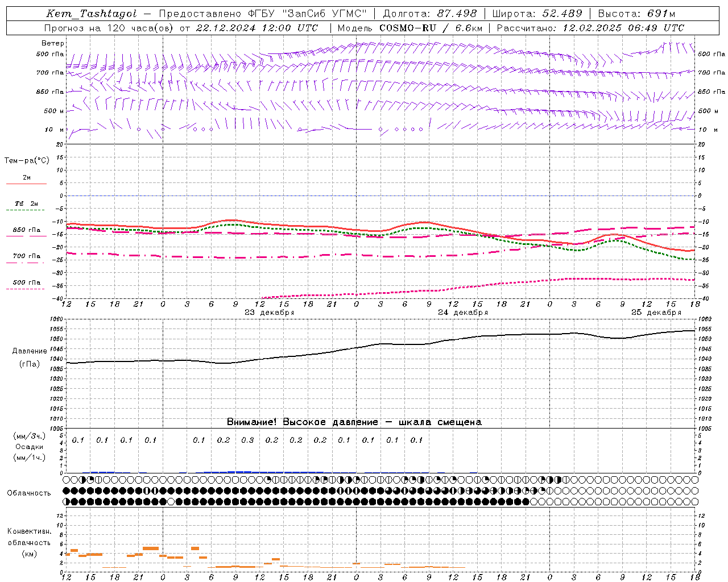Click the '(гПа)' pressure unit label

tap(30, 364)
